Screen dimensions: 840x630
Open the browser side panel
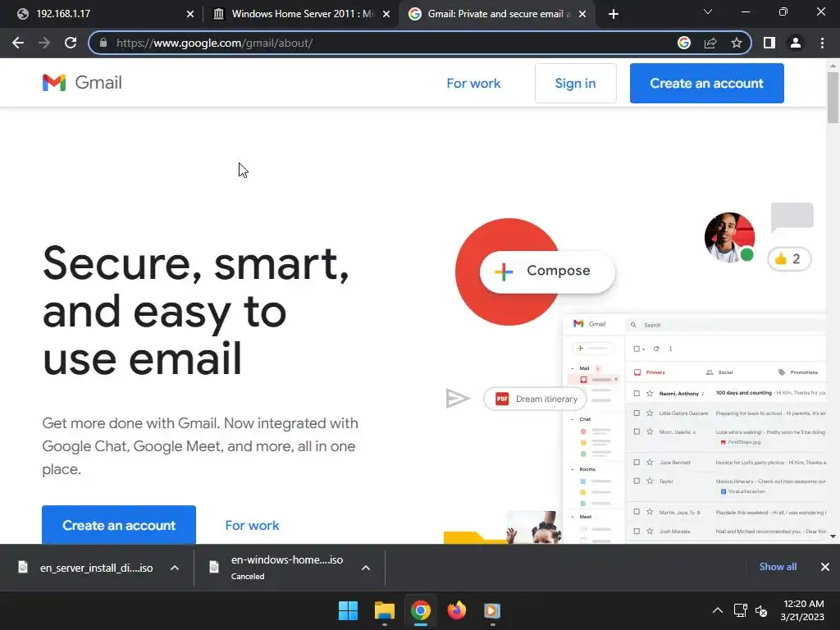pyautogui.click(x=769, y=43)
